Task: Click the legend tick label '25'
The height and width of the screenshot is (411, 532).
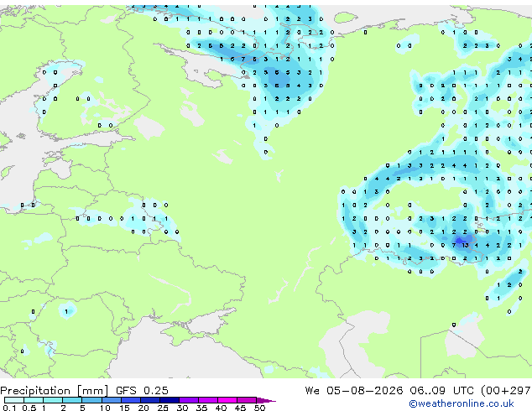Action: (x=163, y=408)
